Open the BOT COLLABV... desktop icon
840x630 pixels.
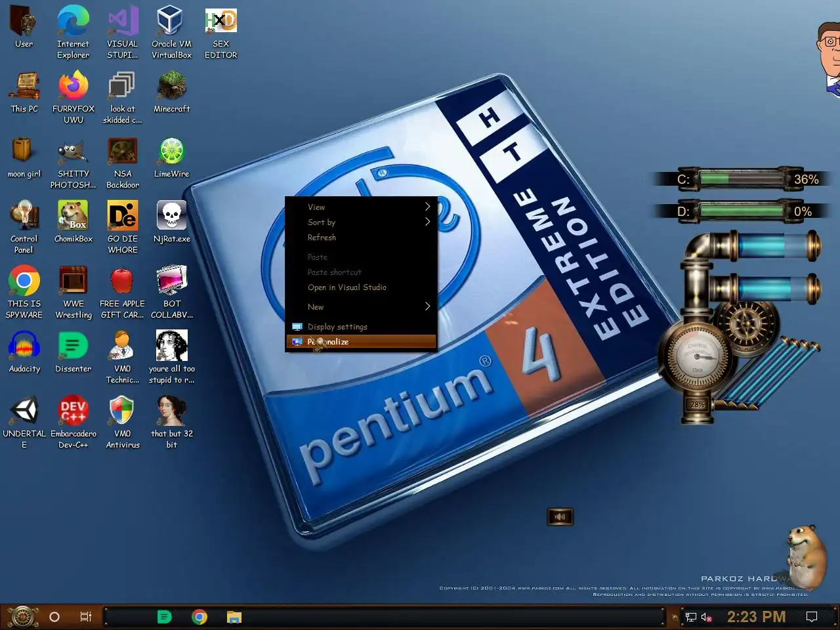pyautogui.click(x=171, y=292)
